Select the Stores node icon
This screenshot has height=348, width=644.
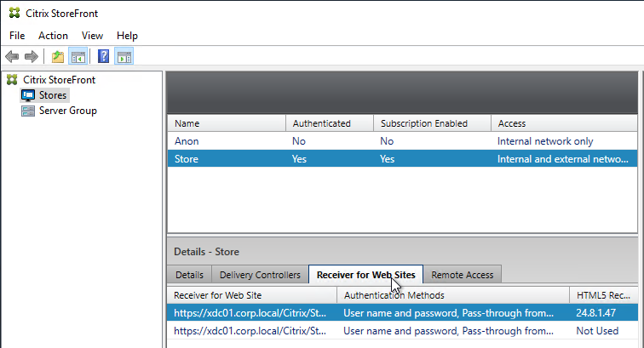(x=28, y=95)
